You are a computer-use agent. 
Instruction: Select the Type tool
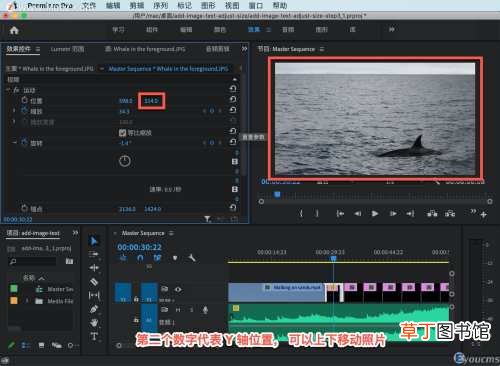tap(94, 336)
